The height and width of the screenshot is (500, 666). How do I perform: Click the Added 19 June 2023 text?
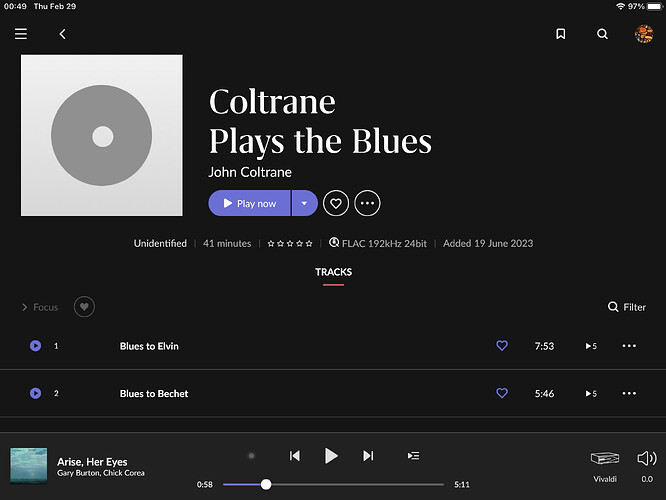click(488, 243)
